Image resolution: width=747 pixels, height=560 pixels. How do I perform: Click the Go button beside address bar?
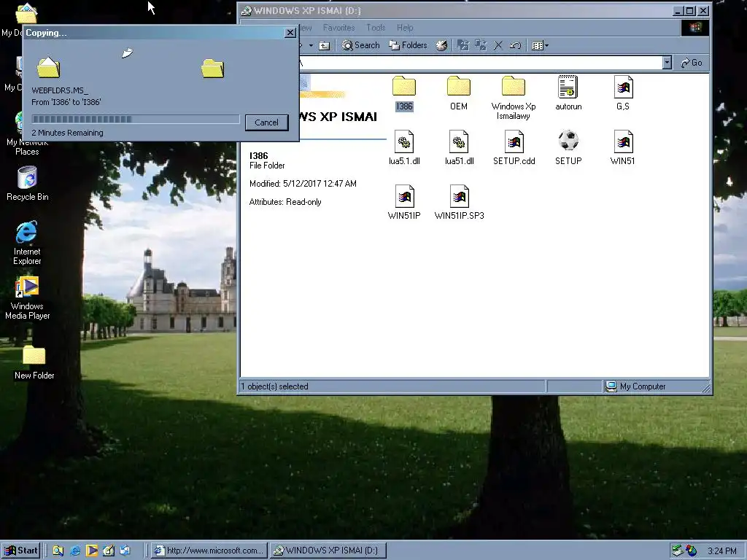(x=692, y=63)
